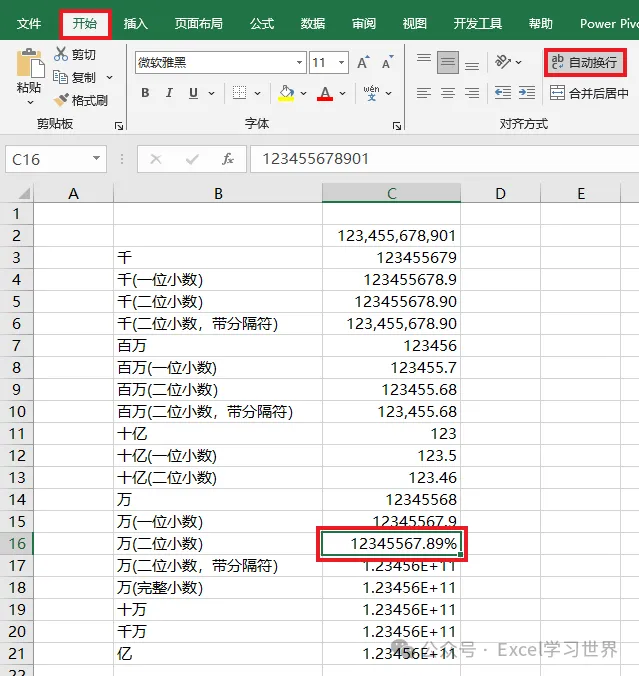Image resolution: width=639 pixels, height=676 pixels.
Task: Click formula bar showing 123455678901
Action: 444,159
